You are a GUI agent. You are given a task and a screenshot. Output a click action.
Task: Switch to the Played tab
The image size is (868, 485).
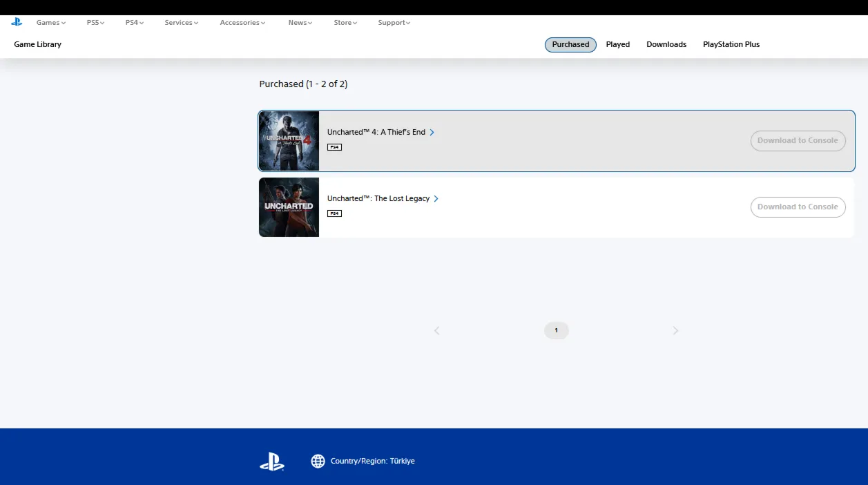point(617,44)
